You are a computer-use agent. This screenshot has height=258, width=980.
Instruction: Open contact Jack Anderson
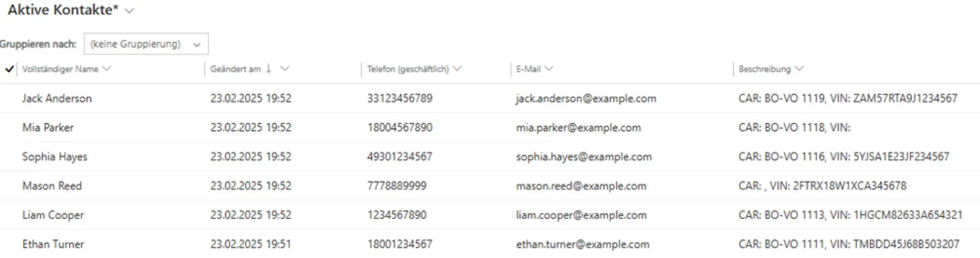click(x=57, y=99)
